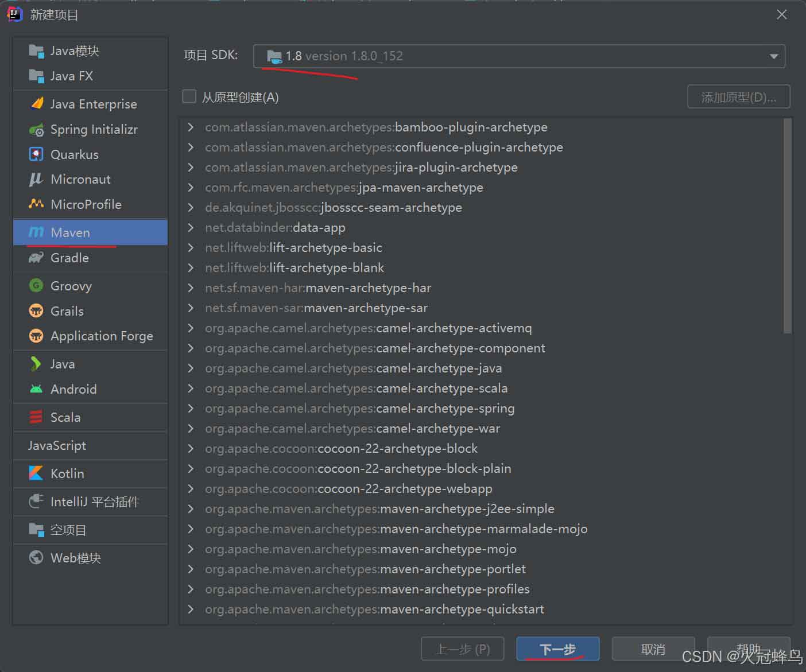Image resolution: width=806 pixels, height=672 pixels.
Task: Click the Grails icon
Action: 36,311
